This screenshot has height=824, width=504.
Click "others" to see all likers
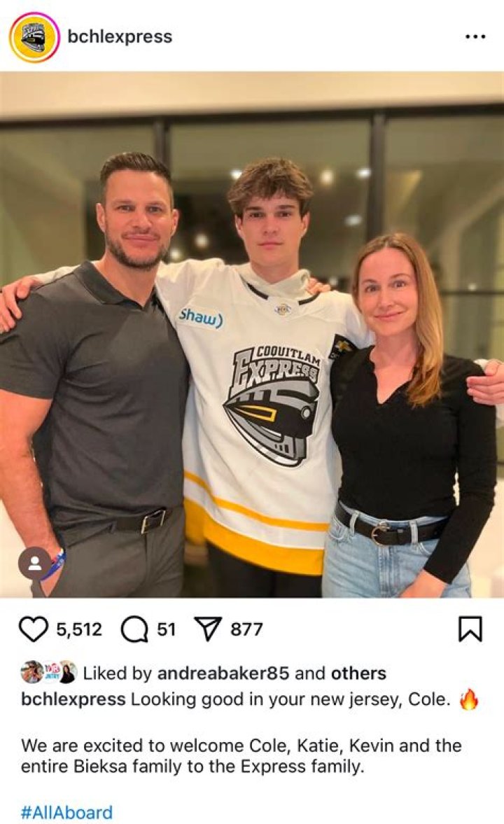(358, 673)
